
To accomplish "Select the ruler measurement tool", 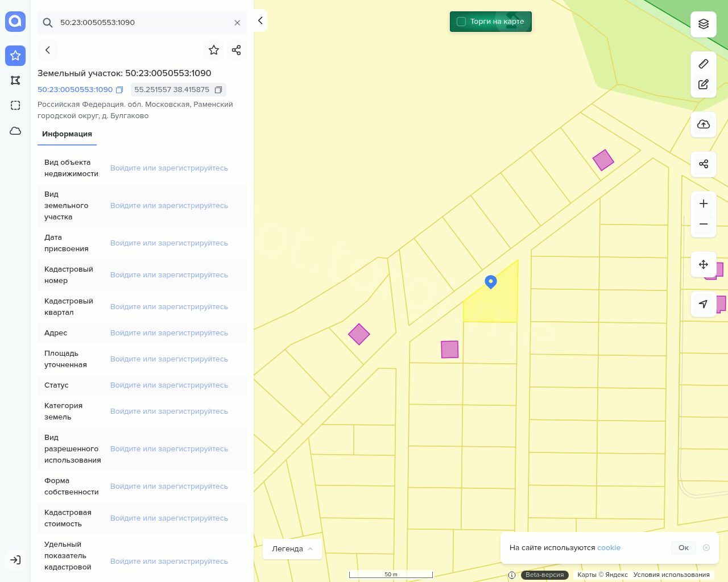I will click(704, 64).
